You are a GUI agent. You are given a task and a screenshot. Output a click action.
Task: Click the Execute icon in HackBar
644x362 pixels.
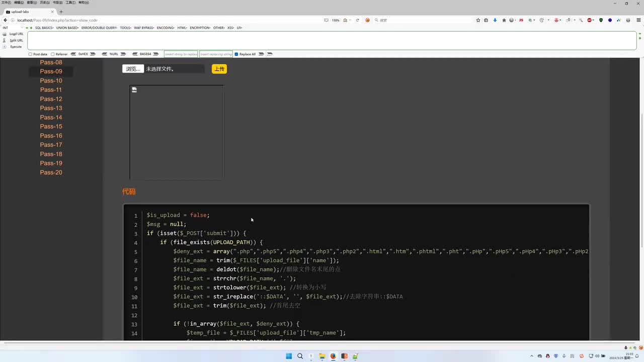[5, 47]
